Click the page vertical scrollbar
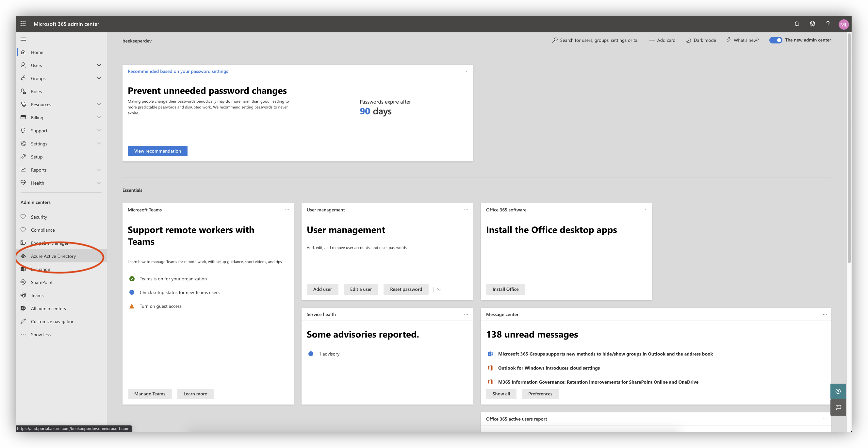This screenshot has width=868, height=448. coord(849,148)
